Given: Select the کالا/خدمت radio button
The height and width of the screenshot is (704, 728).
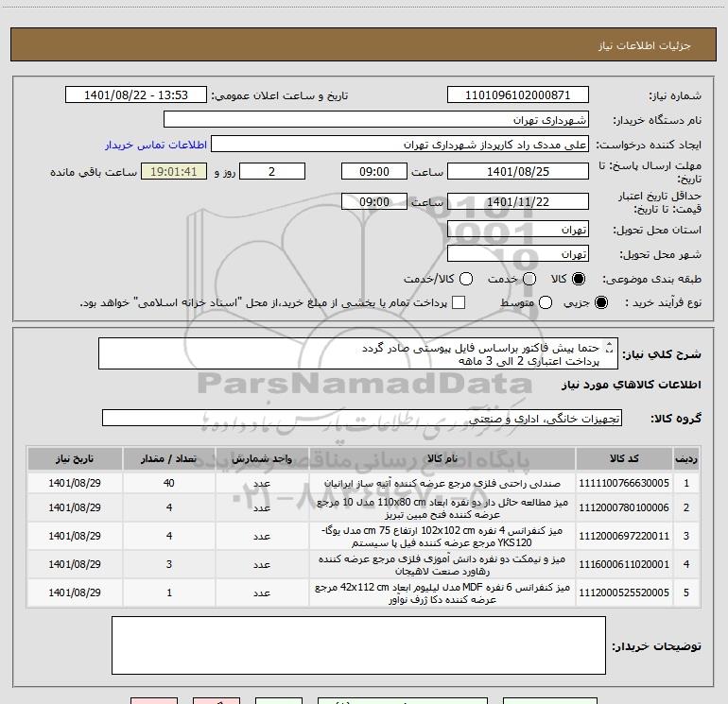Looking at the screenshot, I should [x=466, y=279].
